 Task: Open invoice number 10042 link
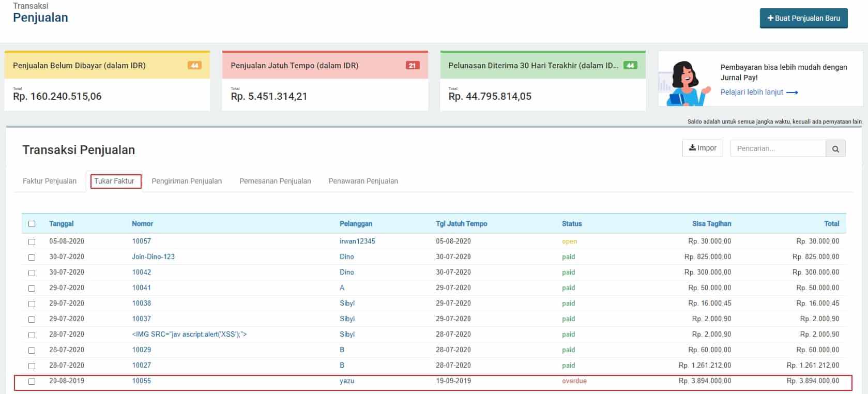[142, 272]
